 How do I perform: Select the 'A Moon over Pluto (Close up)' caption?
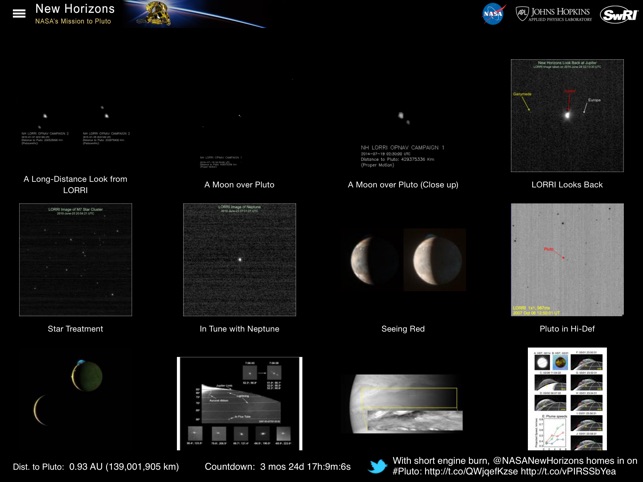(x=403, y=185)
